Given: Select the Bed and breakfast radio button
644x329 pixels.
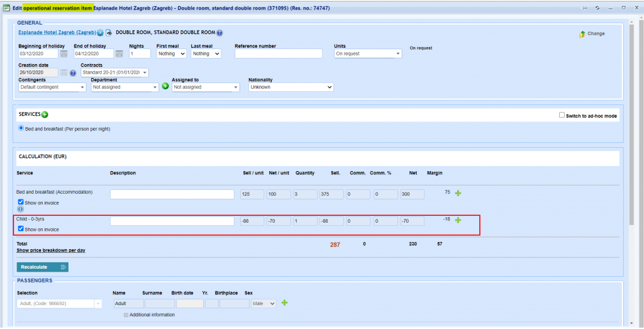Looking at the screenshot, I should [x=21, y=128].
